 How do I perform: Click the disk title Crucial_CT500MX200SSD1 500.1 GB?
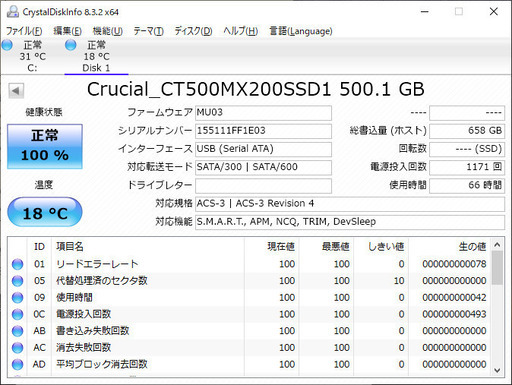pos(256,89)
